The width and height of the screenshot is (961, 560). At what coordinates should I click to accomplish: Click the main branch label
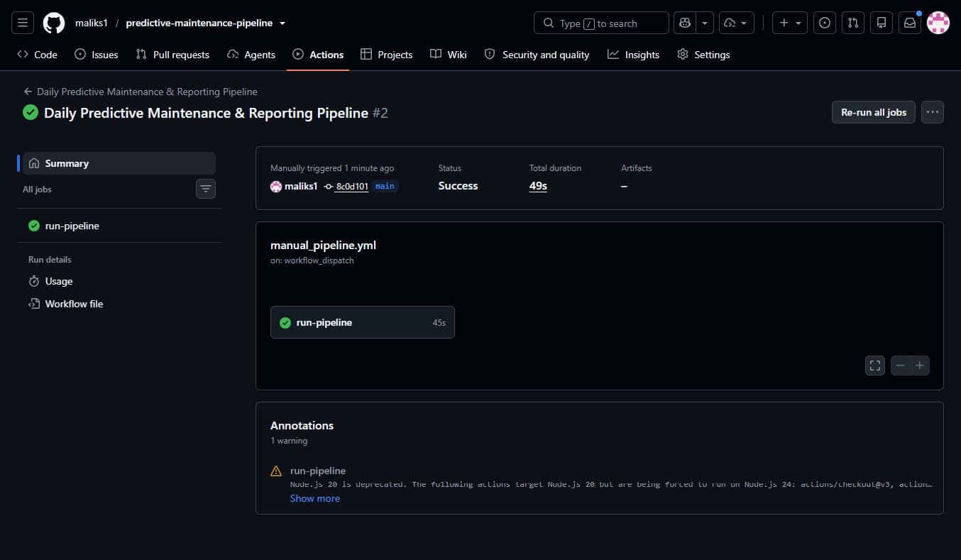coord(385,187)
